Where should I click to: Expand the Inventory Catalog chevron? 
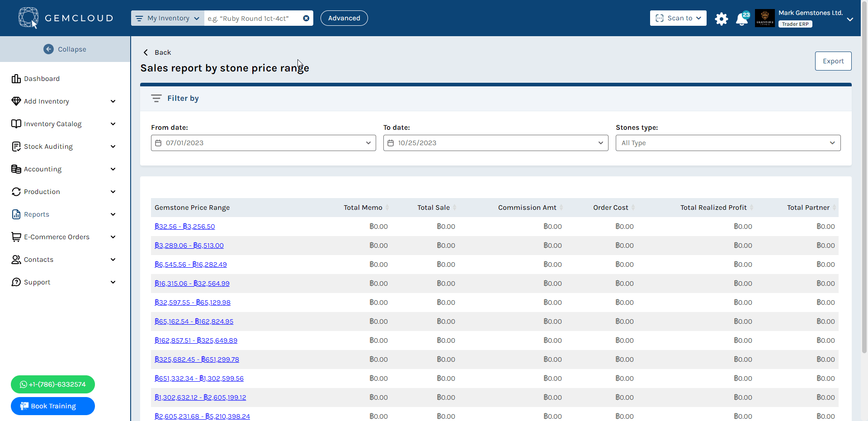113,124
